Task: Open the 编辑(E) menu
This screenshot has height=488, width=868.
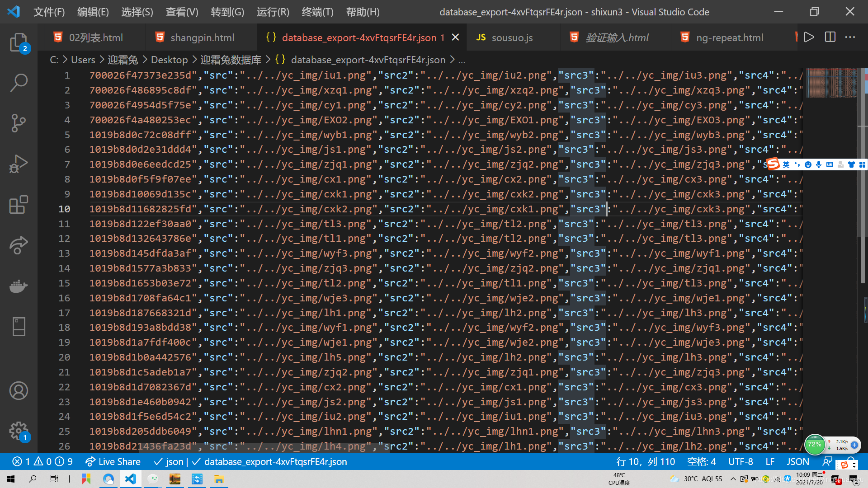Action: (93, 12)
